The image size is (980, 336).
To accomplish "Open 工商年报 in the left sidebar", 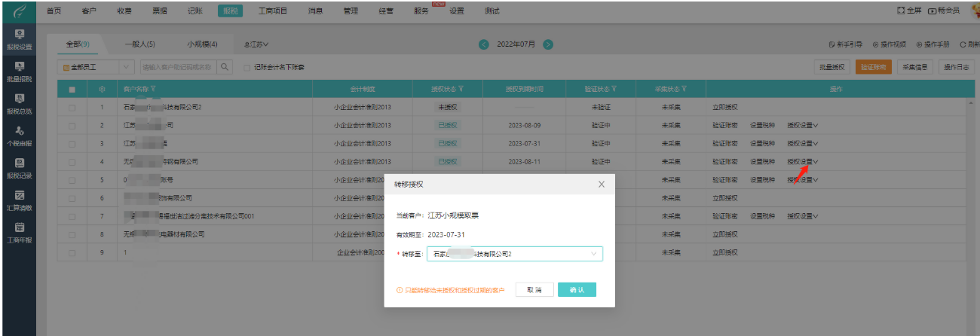I will [18, 232].
